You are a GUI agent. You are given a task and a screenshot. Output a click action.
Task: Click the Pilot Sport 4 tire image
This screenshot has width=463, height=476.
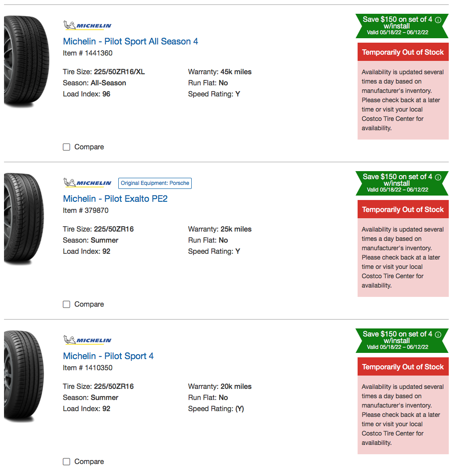coord(24,376)
